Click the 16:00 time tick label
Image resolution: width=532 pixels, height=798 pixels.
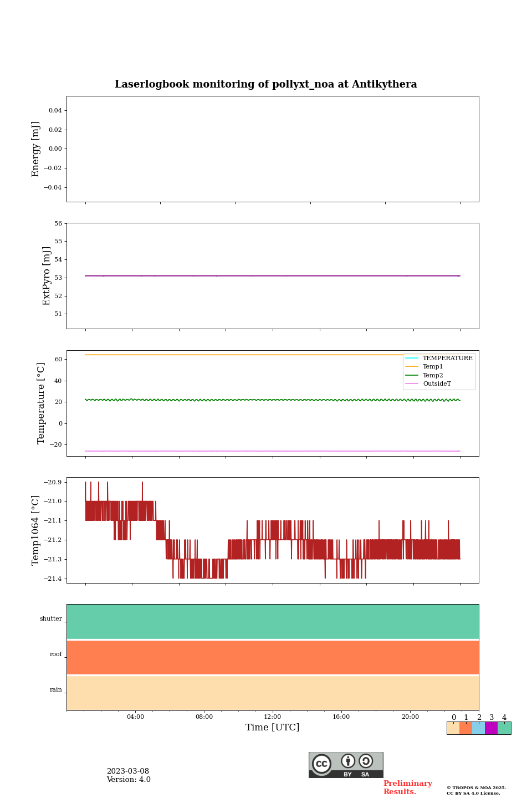click(341, 717)
